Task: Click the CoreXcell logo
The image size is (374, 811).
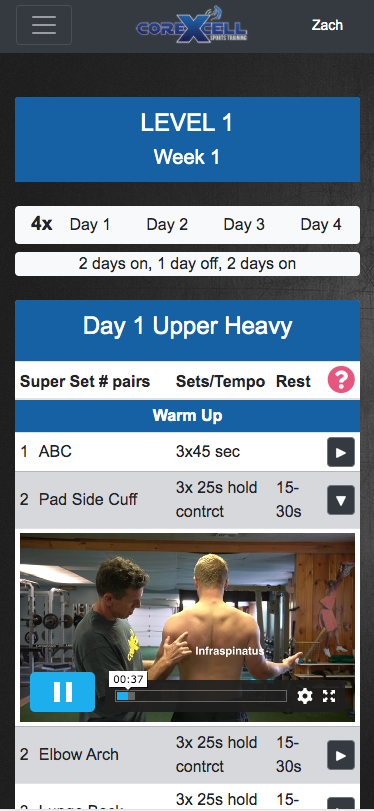Action: [192, 25]
